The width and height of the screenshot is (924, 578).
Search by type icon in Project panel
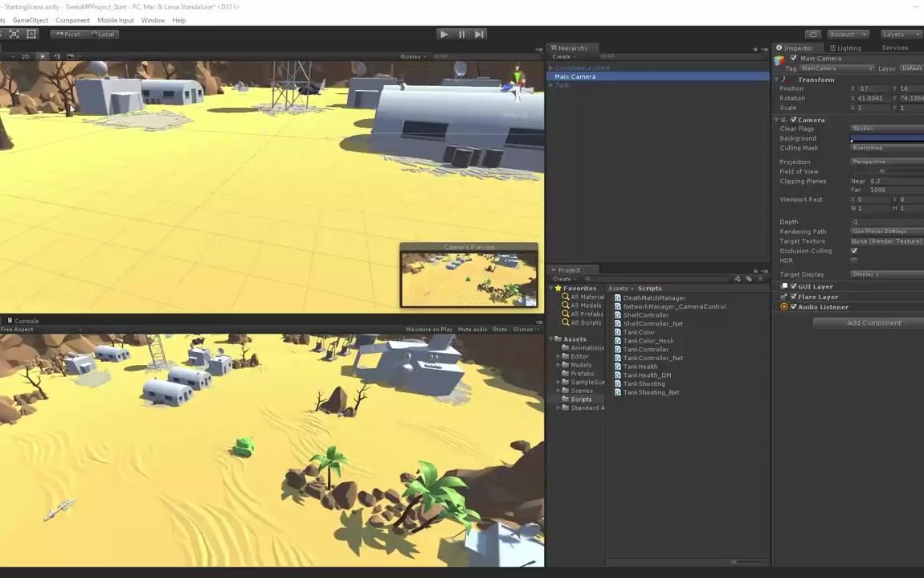[x=738, y=279]
